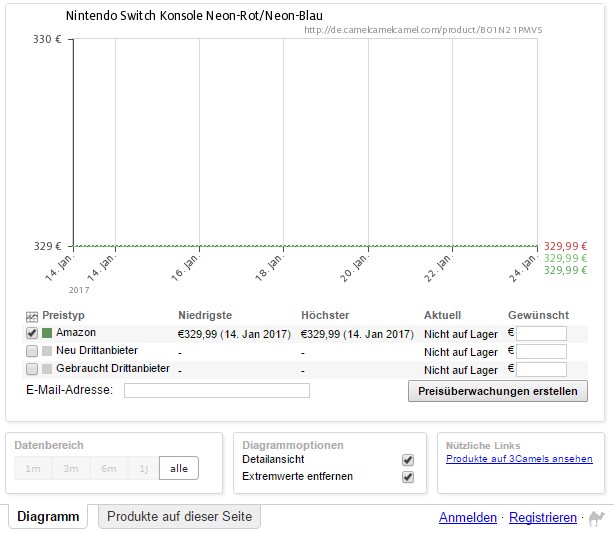Select the 3m date range
Image resolution: width=614 pixels, height=533 pixels.
pos(71,468)
